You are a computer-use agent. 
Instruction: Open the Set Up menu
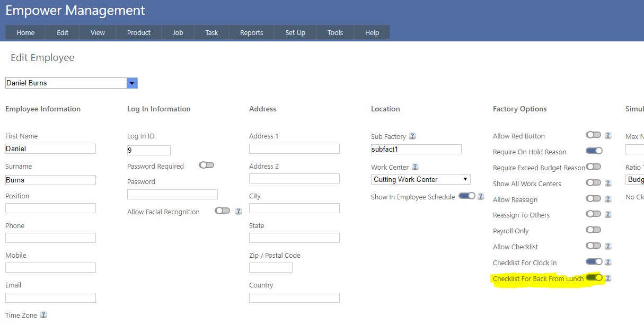tap(295, 32)
